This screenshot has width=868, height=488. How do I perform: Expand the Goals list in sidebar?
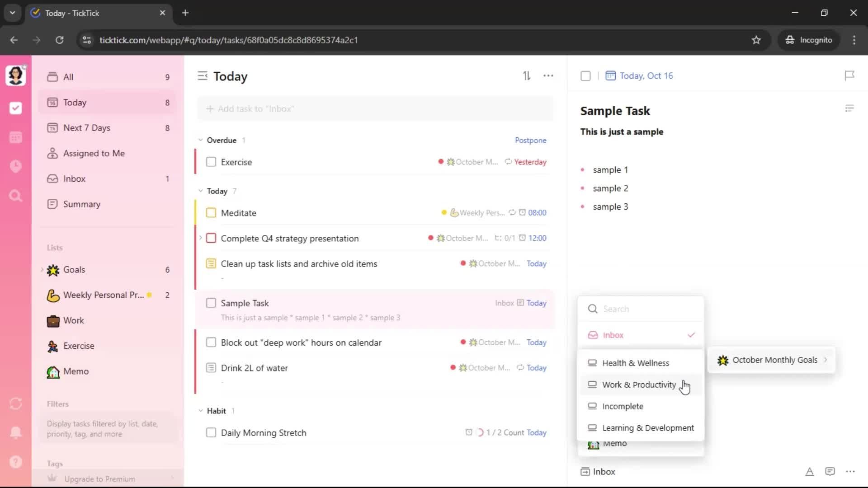click(x=42, y=270)
